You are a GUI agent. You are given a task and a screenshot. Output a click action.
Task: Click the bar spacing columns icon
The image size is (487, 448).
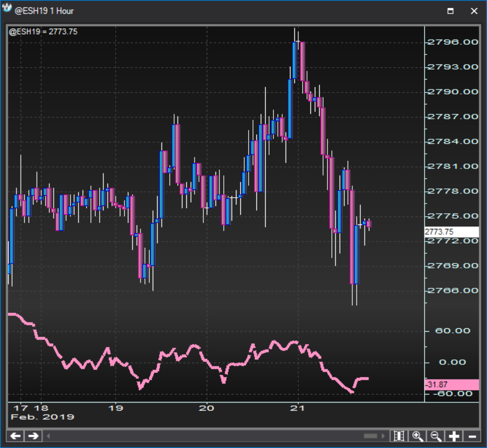pos(399,436)
